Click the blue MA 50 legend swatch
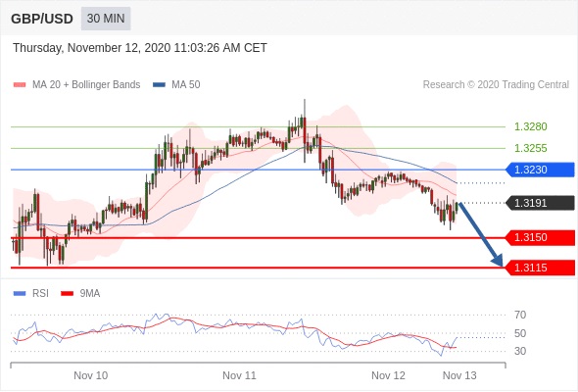 tap(159, 85)
